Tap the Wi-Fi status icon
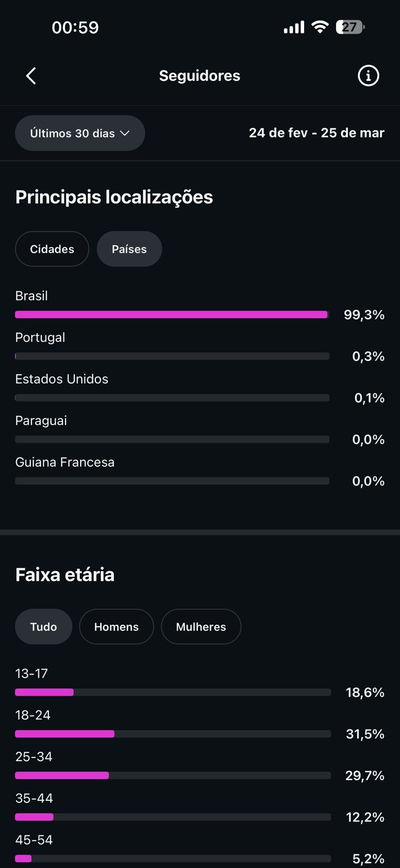This screenshot has width=400, height=868. coord(320,27)
